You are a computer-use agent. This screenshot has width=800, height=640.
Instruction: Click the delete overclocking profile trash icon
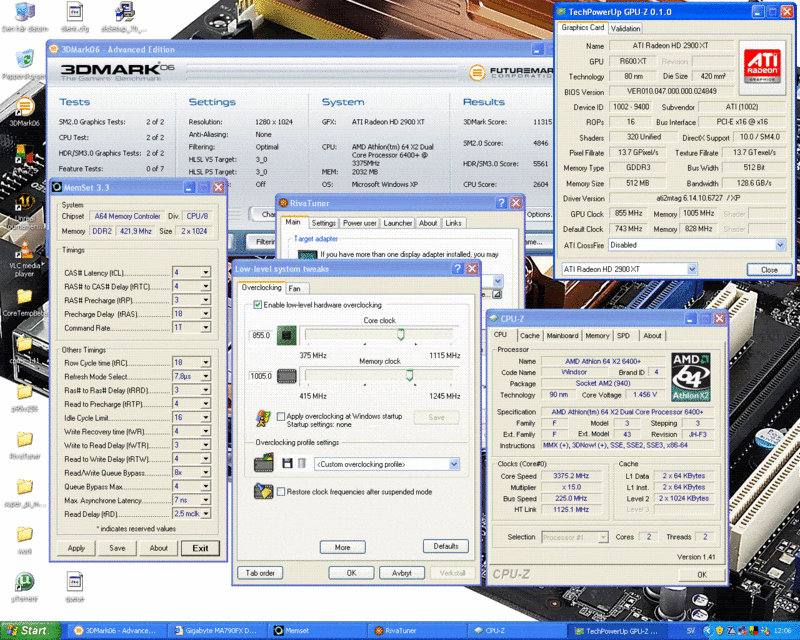point(302,463)
